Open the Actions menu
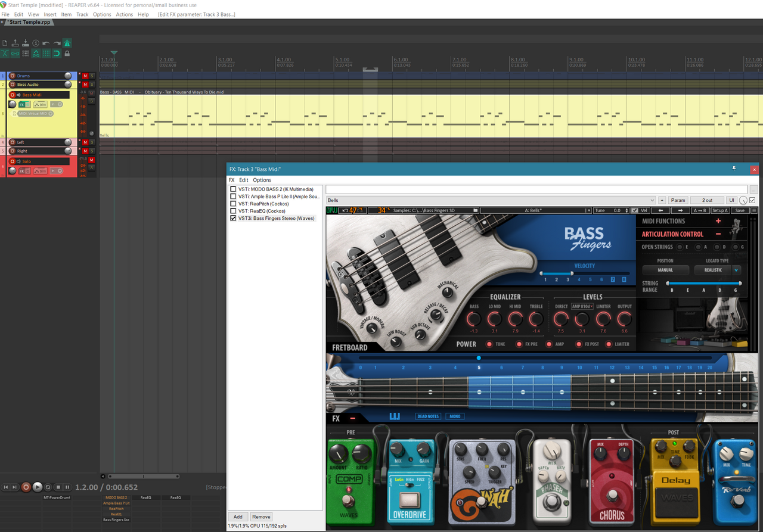The width and height of the screenshot is (763, 532). (x=125, y=14)
